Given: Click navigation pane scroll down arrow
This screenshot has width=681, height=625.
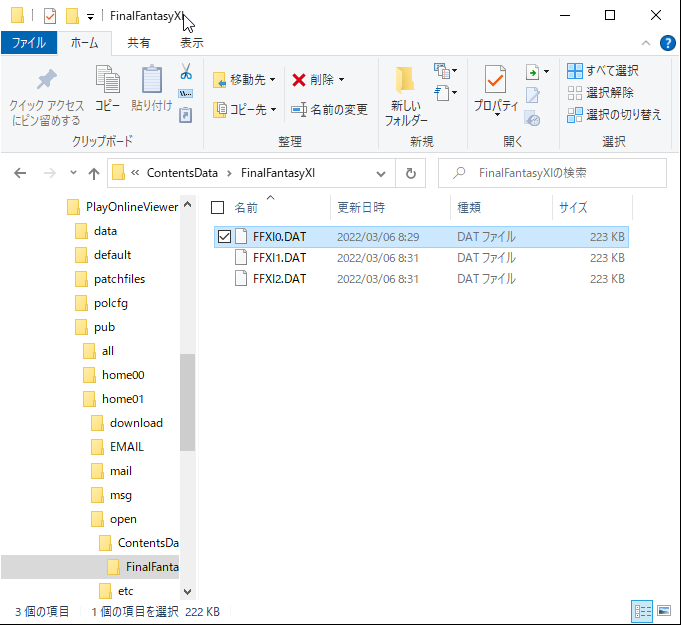Looking at the screenshot, I should click(187, 591).
